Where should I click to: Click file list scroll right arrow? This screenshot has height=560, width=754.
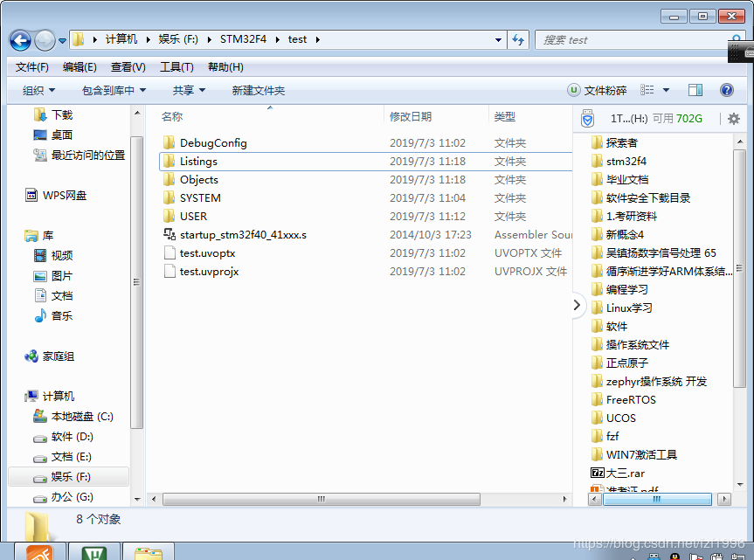tap(564, 499)
